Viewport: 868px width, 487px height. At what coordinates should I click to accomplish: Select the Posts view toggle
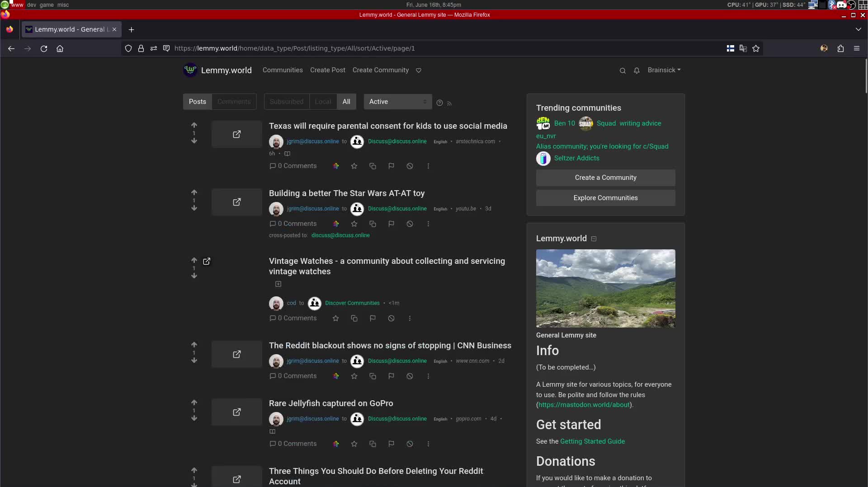[198, 102]
